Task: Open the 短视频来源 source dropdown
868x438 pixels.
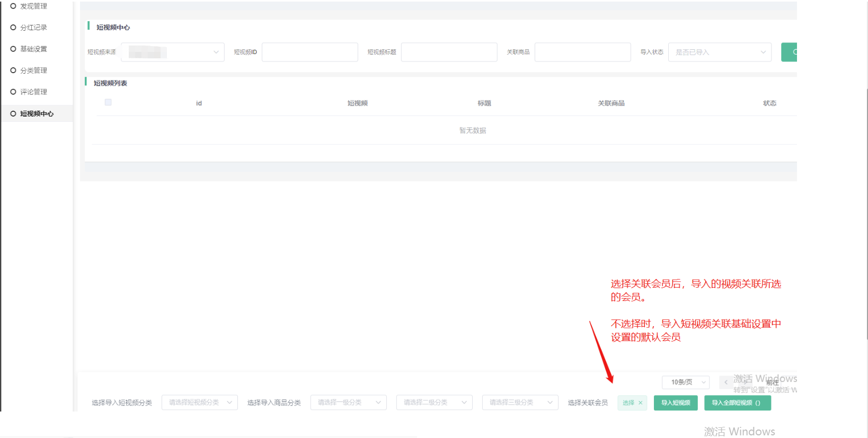Action: 173,52
